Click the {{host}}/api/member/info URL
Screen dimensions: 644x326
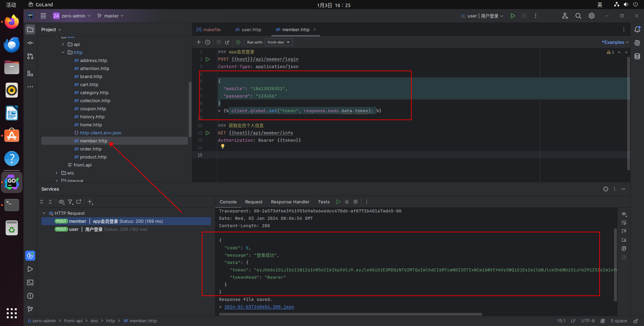pyautogui.click(x=261, y=133)
